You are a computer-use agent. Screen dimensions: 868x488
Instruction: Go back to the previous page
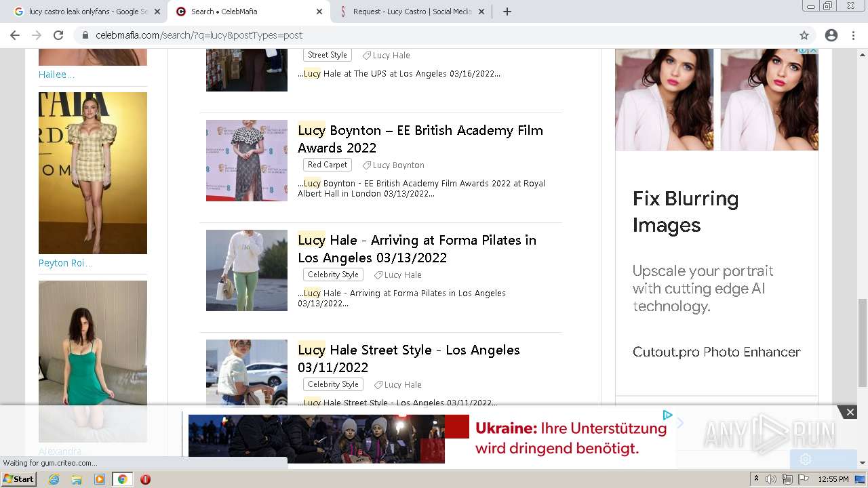click(x=15, y=35)
